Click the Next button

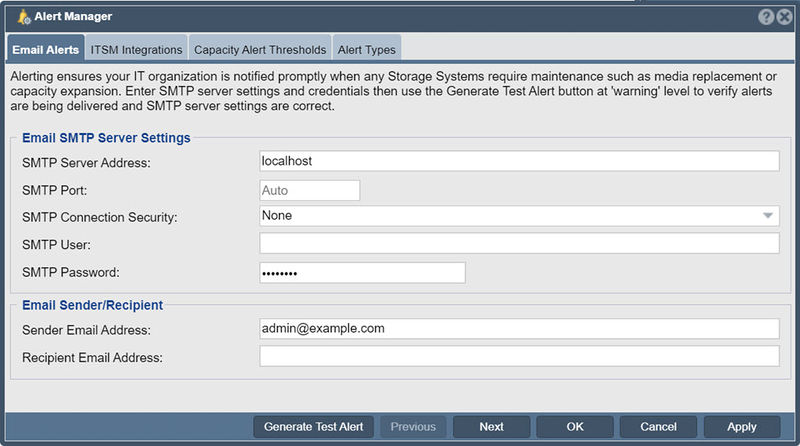pyautogui.click(x=491, y=427)
